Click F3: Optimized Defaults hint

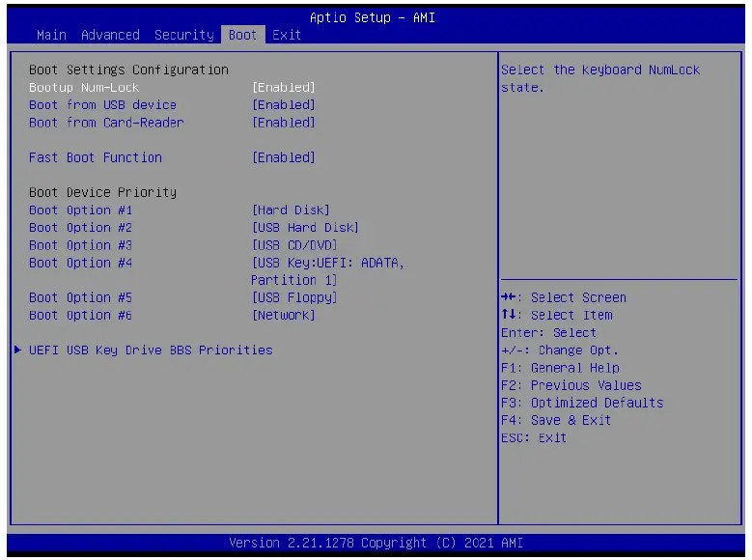[x=582, y=403]
